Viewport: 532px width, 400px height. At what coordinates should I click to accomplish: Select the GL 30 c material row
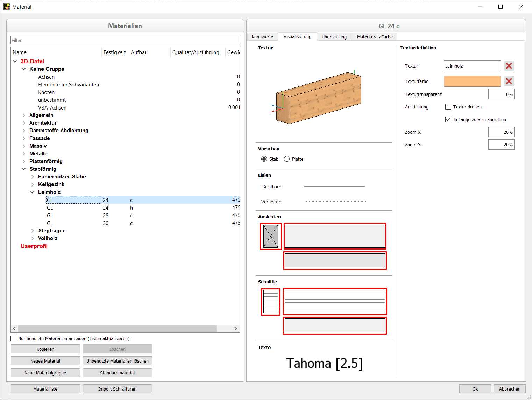click(125, 223)
